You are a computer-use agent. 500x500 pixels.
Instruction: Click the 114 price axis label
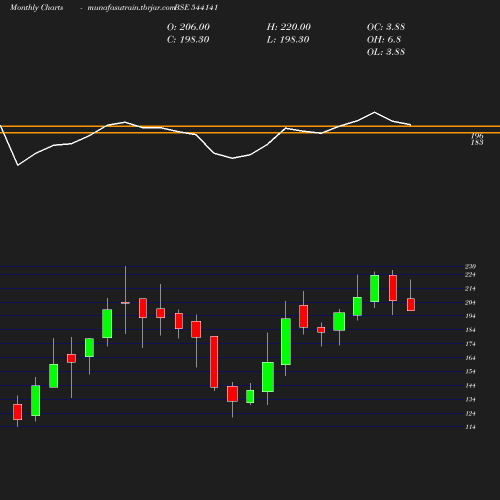pos(470,427)
